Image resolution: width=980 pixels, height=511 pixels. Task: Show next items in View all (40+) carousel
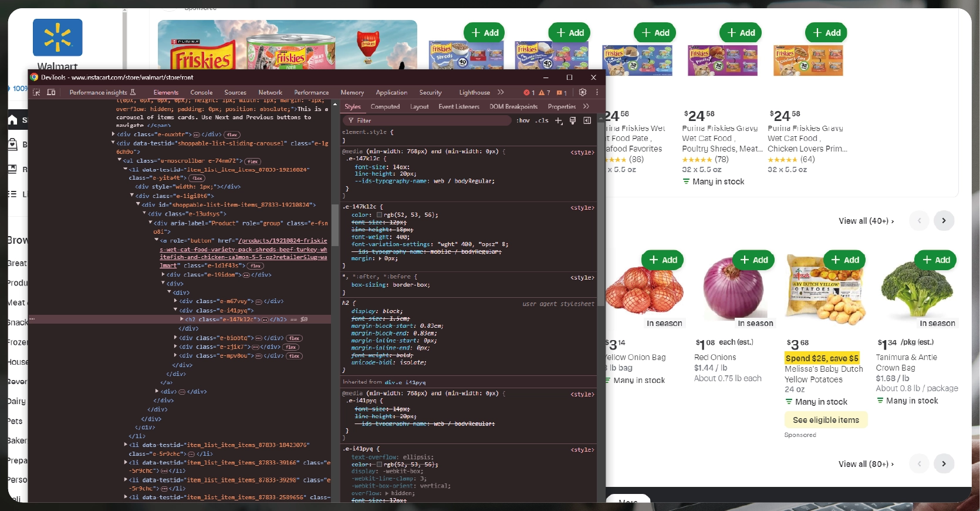tap(944, 221)
